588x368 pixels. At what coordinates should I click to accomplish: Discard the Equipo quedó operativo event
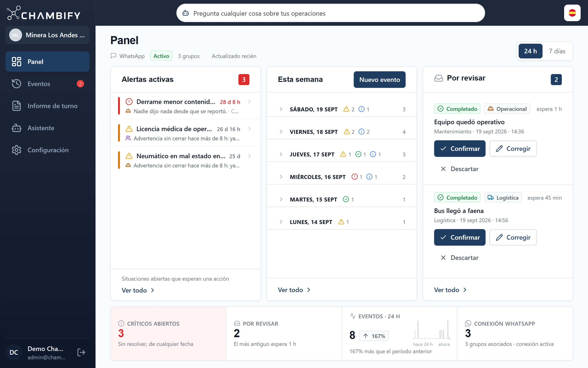click(459, 169)
